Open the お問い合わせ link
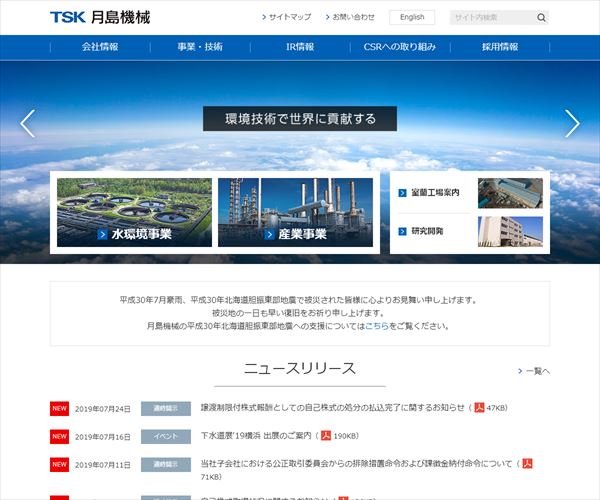This screenshot has height=500, width=600. (x=353, y=17)
